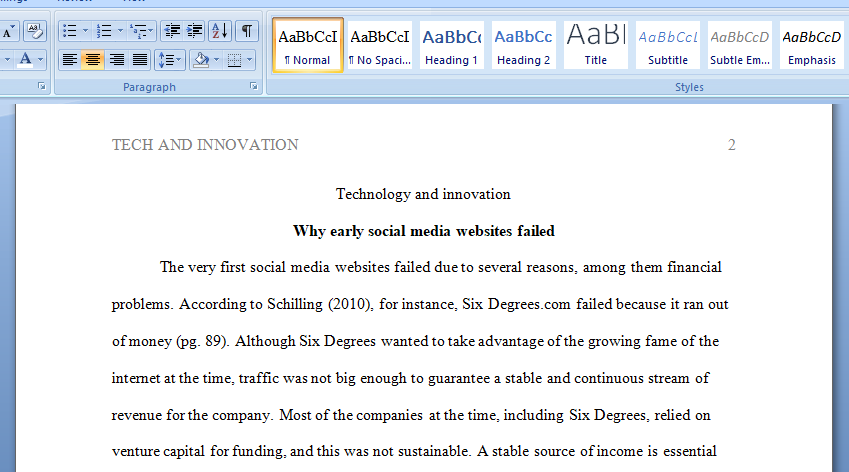Open the Multilevel List menu
The height and width of the screenshot is (472, 849).
(x=142, y=31)
